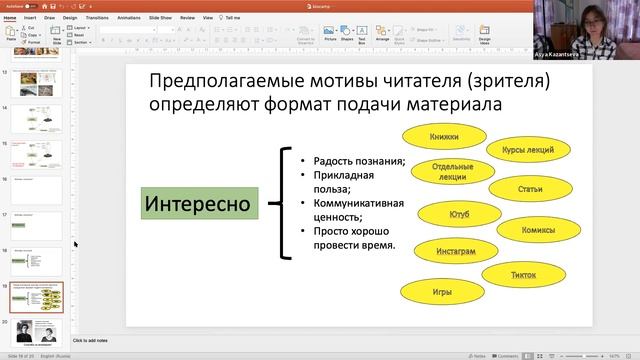The image size is (640, 360).
Task: Click the Reset slide button
Action: pyautogui.click(x=76, y=35)
